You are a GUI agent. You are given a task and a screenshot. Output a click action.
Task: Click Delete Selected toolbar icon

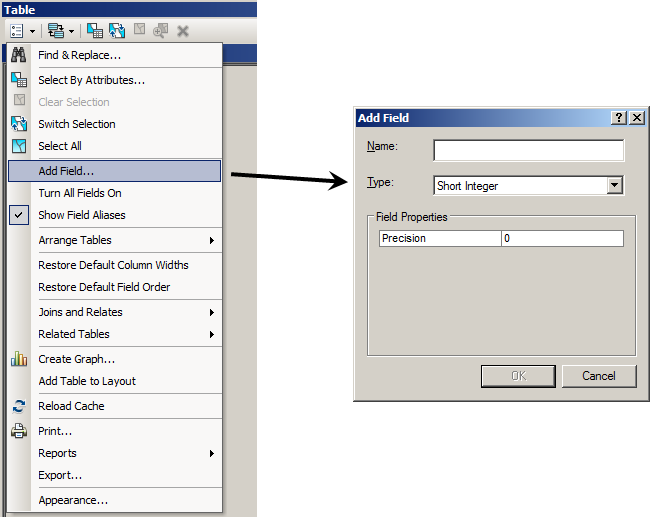pyautogui.click(x=183, y=31)
